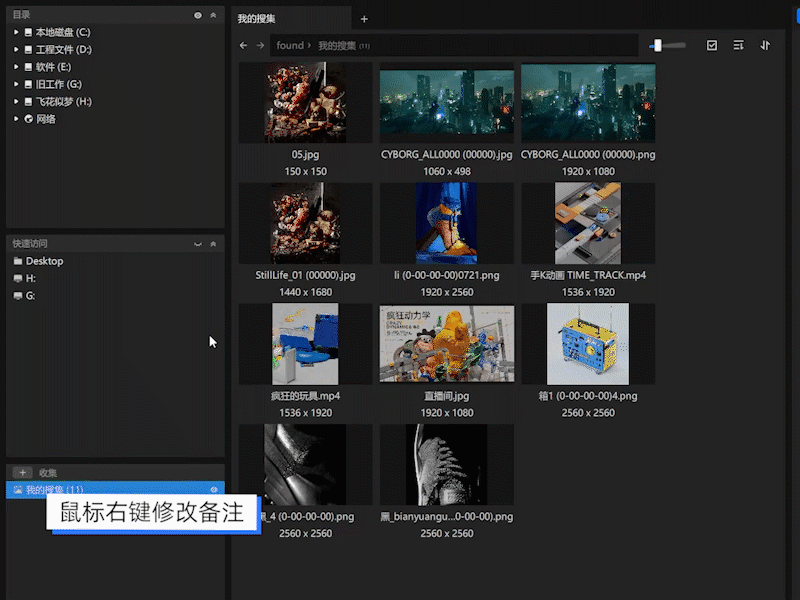Click the drive icon beside 工程文件 (D:)
This screenshot has width=800, height=600.
(29, 49)
